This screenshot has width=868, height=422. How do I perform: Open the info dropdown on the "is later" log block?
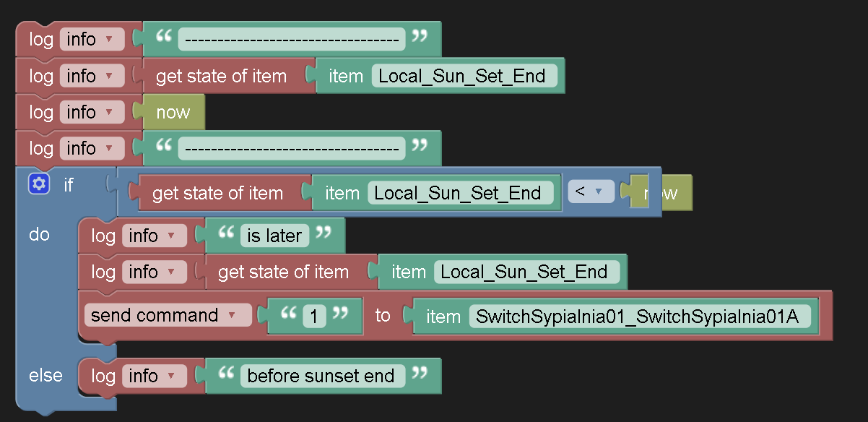(154, 235)
